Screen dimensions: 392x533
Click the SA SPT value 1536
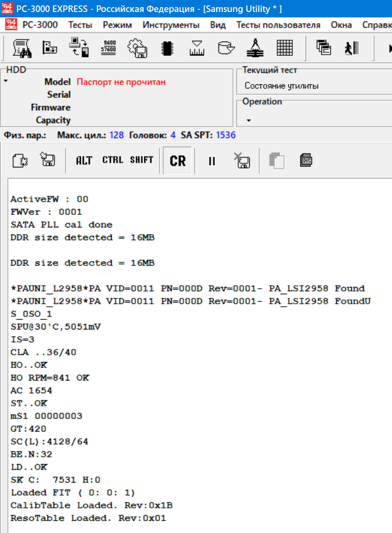pyautogui.click(x=226, y=135)
